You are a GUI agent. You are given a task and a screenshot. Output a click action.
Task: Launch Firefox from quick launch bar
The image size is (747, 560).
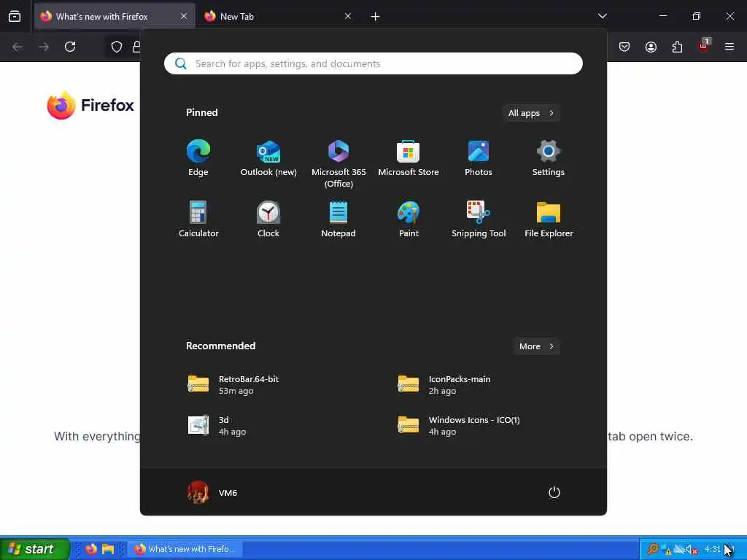pyautogui.click(x=91, y=549)
